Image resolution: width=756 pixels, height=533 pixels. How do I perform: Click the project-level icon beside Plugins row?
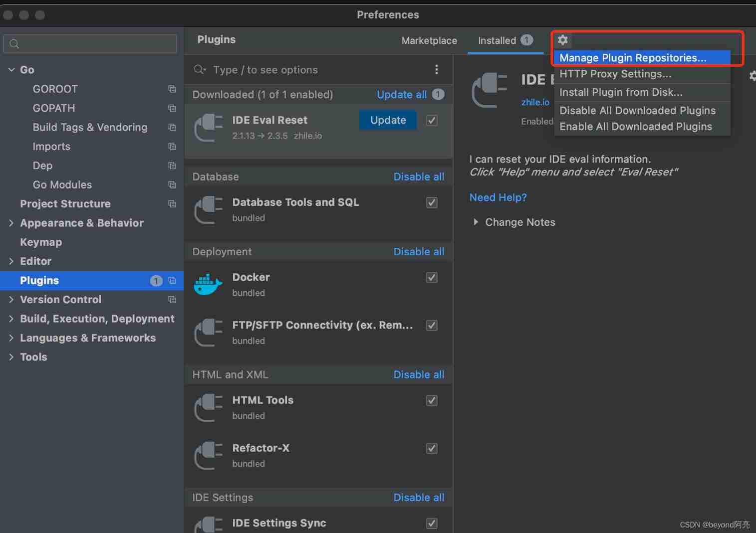coord(172,281)
